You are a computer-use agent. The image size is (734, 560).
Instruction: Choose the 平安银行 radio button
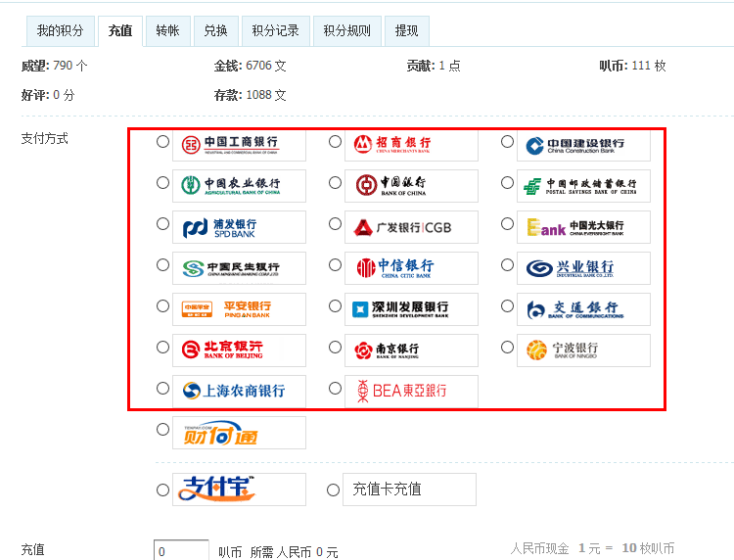coord(162,306)
